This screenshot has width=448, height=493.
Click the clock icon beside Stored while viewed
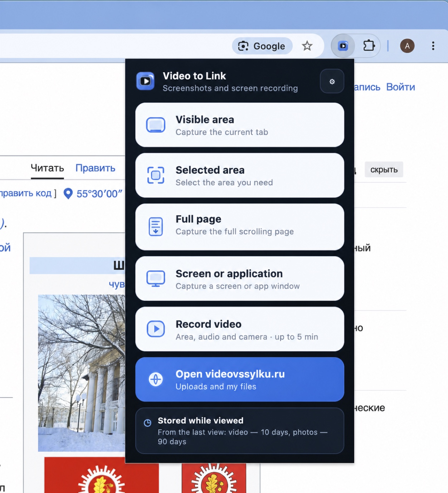pyautogui.click(x=147, y=423)
